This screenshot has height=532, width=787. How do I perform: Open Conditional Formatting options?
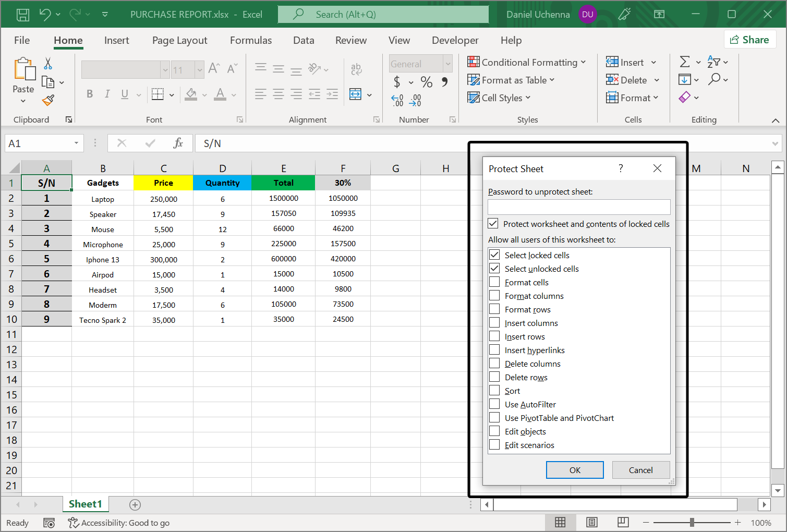(x=527, y=62)
